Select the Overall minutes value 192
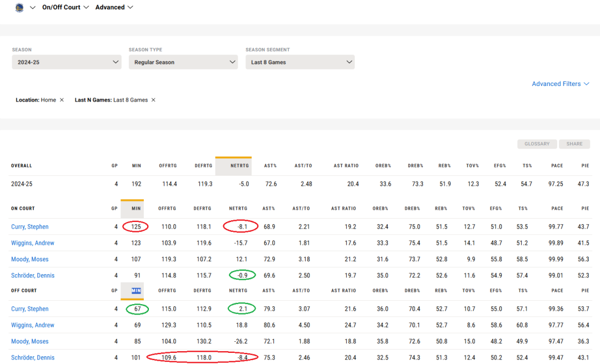Image resolution: width=600 pixels, height=364 pixels. (x=137, y=184)
